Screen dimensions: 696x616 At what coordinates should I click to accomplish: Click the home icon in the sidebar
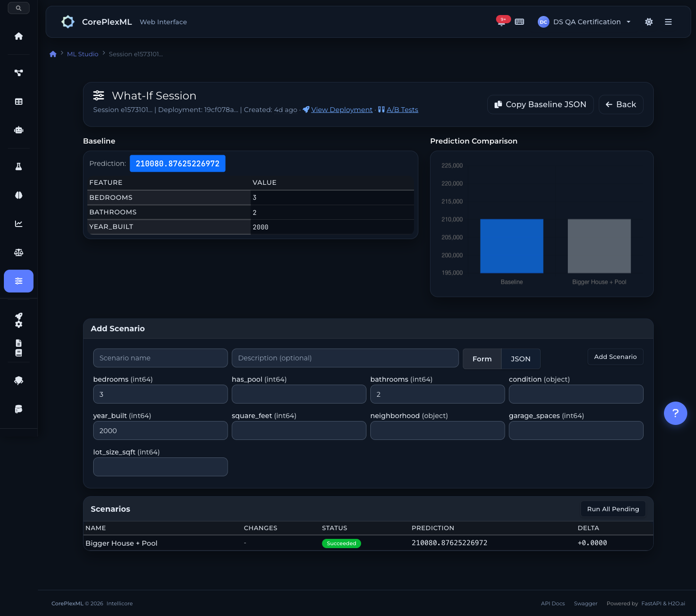coord(18,36)
